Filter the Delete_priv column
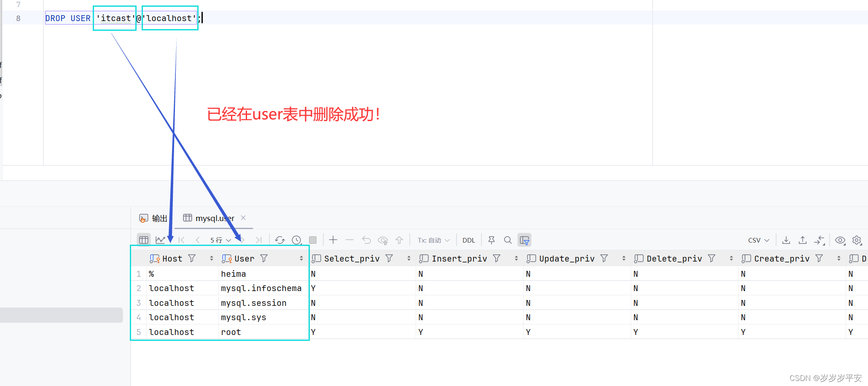This screenshot has height=386, width=868. point(712,258)
